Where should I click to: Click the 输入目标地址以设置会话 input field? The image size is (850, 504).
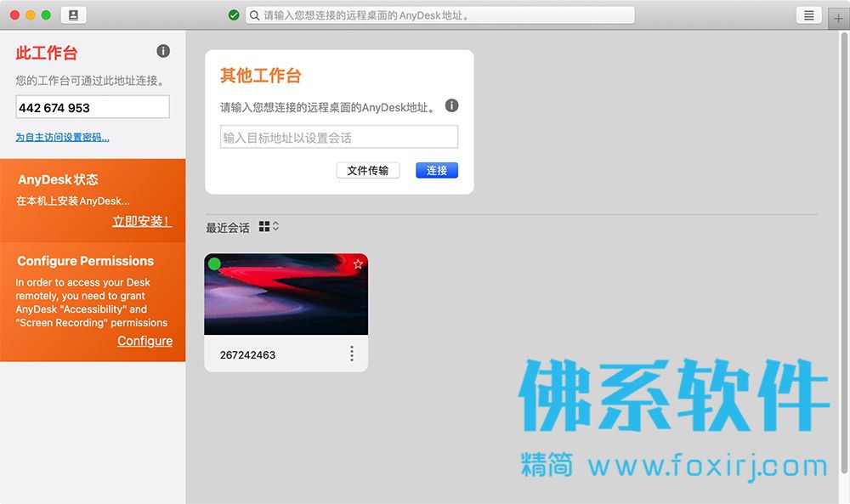(339, 137)
